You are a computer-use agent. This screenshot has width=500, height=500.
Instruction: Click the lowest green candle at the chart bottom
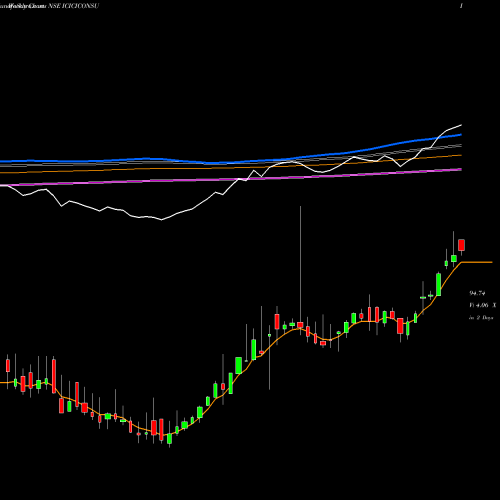coord(169,439)
